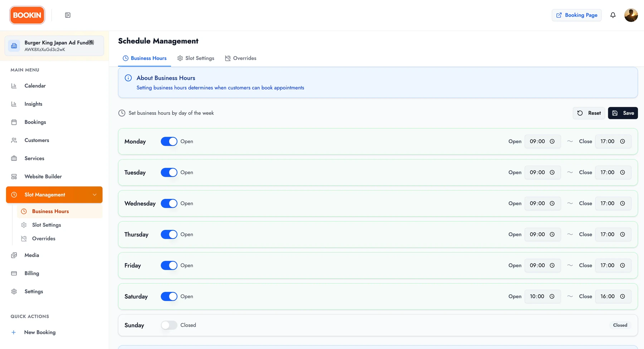Open Slot Settings in sidebar submenu
Image resolution: width=644 pixels, height=349 pixels.
tap(60, 225)
